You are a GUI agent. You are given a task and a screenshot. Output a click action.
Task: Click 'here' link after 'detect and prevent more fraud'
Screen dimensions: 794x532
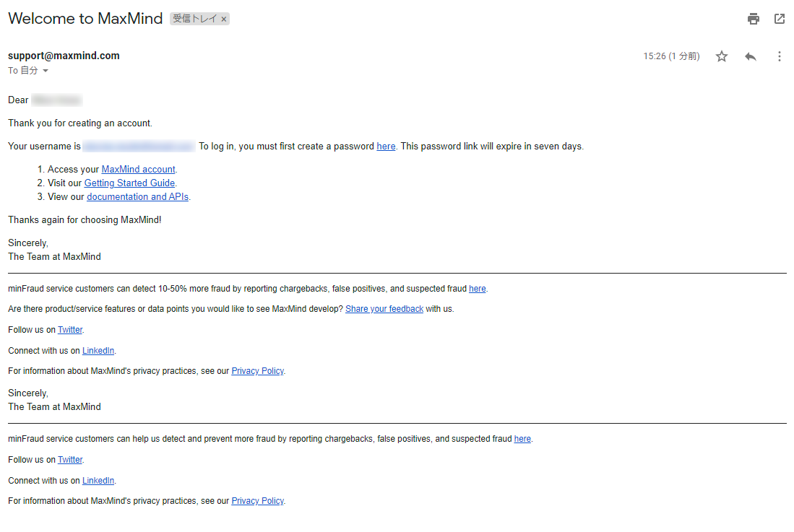pos(522,439)
